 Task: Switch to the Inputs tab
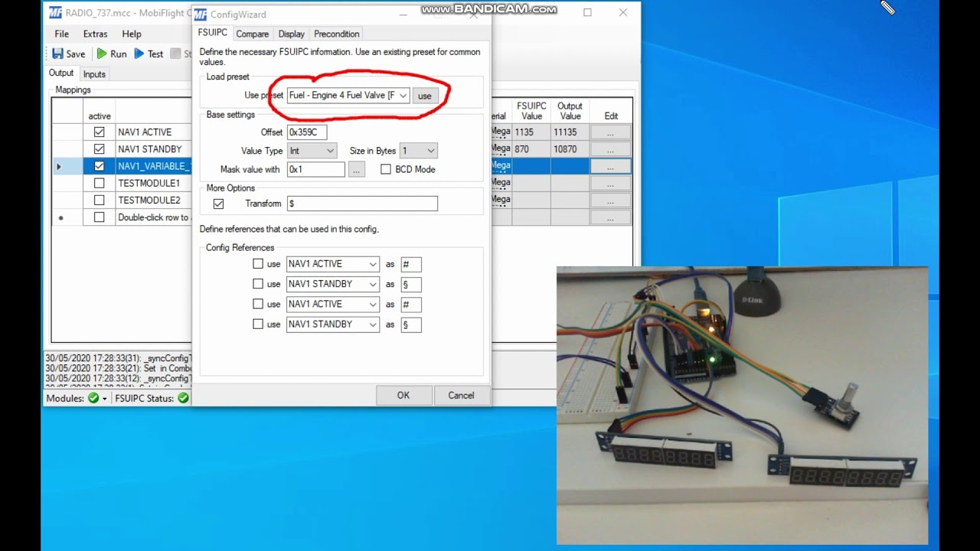click(94, 74)
